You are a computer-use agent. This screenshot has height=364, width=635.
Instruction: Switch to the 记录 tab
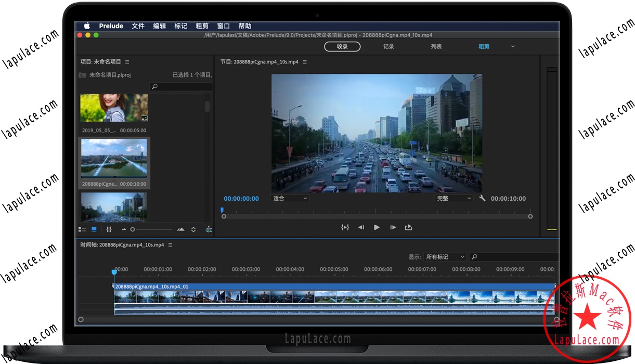[388, 46]
